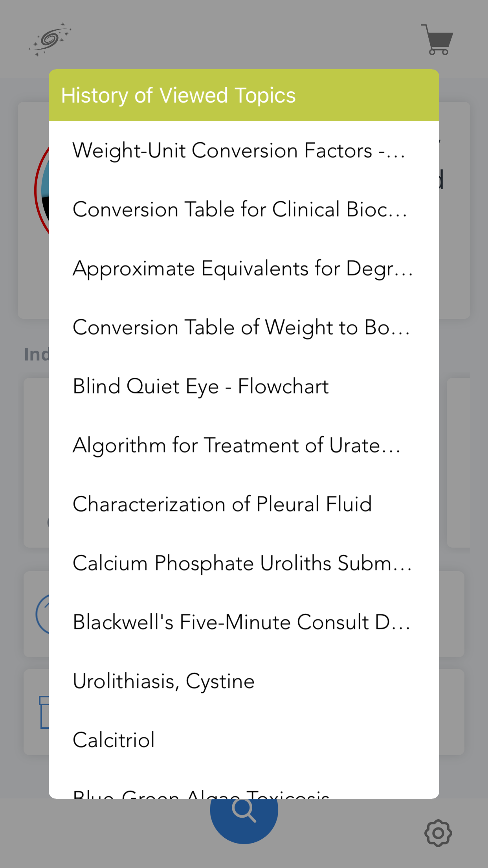Viewport: 488px width, 868px height.
Task: Tap the dimmed clock icon behind dialog
Action: coord(42,614)
